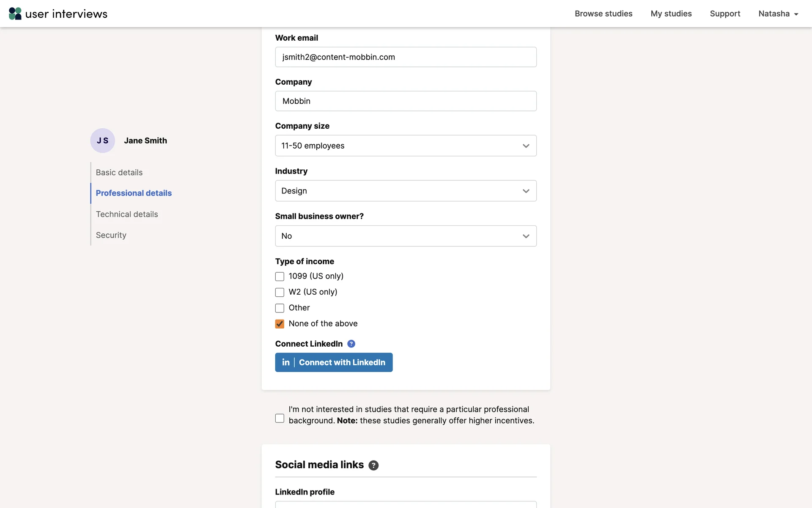Uncheck None of the above checkbox
The height and width of the screenshot is (508, 812).
point(280,324)
